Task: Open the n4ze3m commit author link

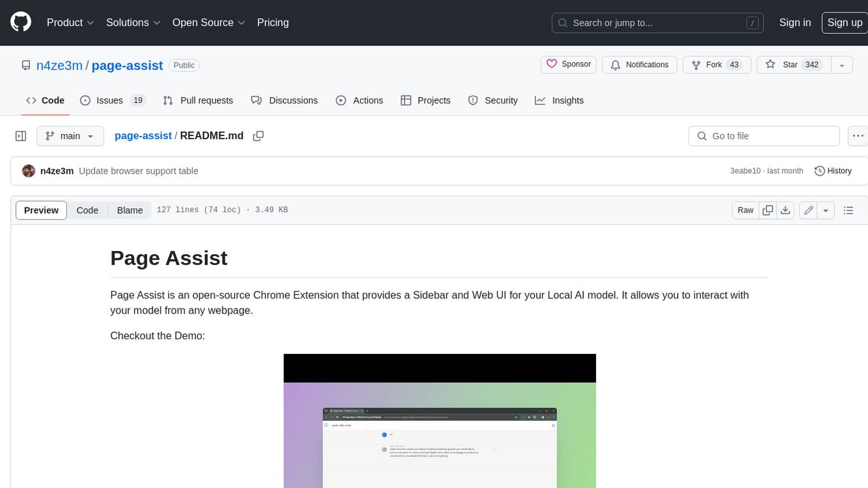Action: click(57, 171)
